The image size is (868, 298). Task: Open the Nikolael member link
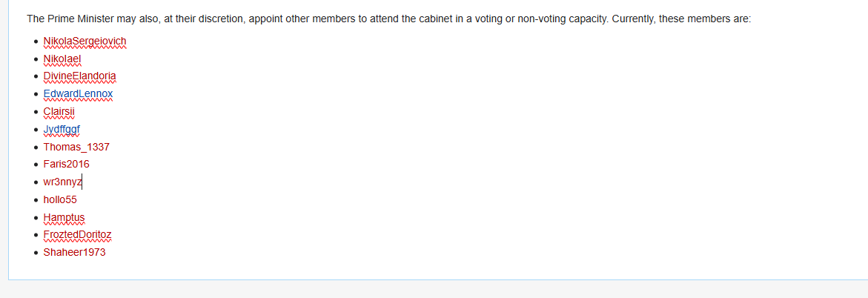pyautogui.click(x=62, y=59)
